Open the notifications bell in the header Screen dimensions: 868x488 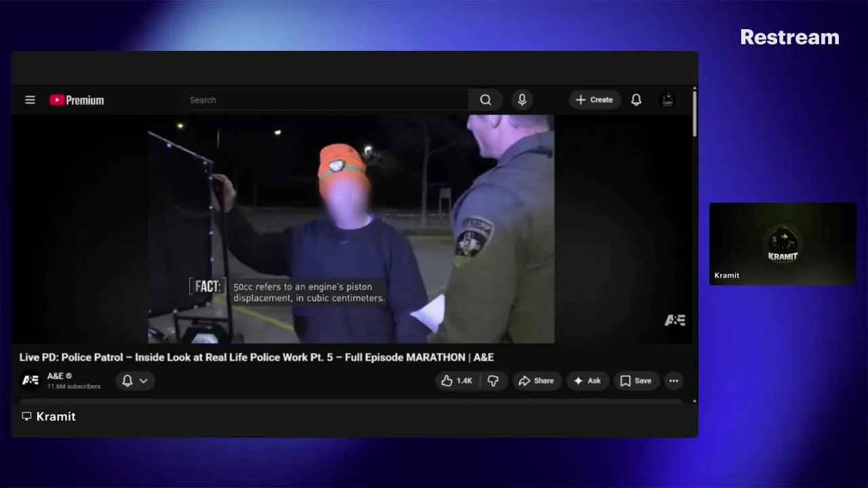tap(636, 100)
